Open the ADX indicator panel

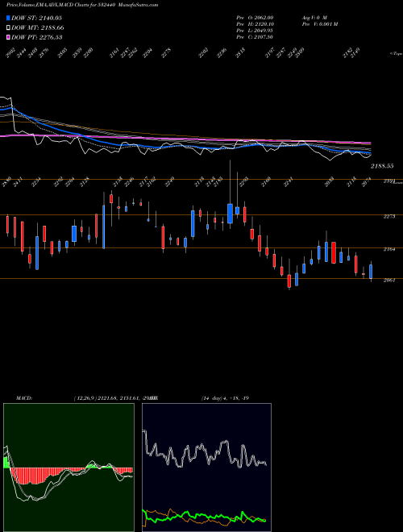click(x=206, y=468)
